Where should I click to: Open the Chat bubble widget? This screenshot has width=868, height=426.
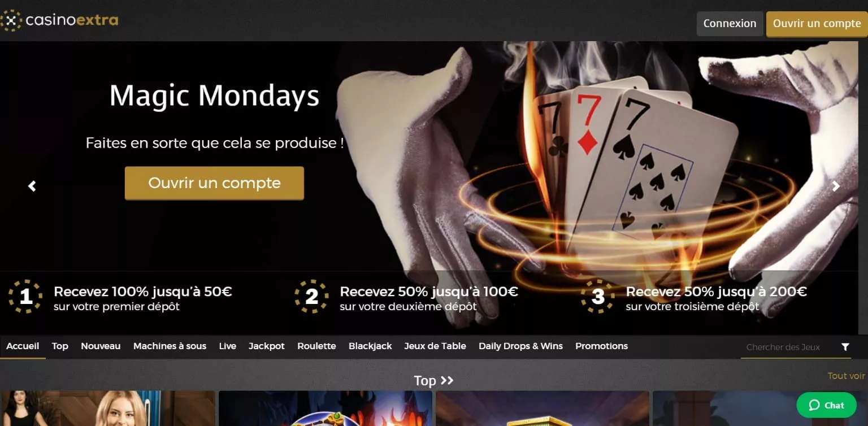826,405
